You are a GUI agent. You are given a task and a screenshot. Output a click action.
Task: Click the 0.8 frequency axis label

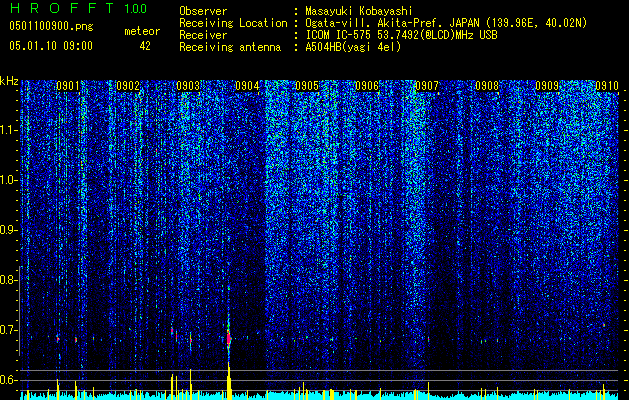click(8, 280)
